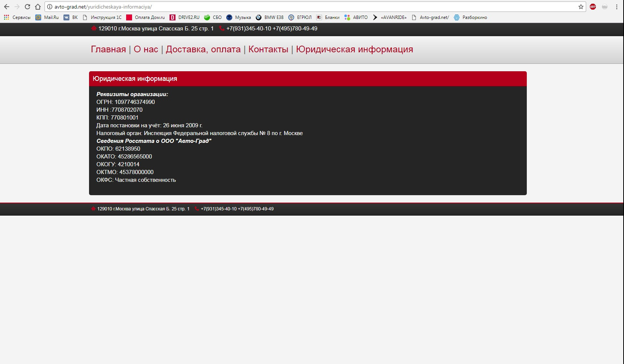
Task: Click the browser forward arrow
Action: click(x=17, y=7)
